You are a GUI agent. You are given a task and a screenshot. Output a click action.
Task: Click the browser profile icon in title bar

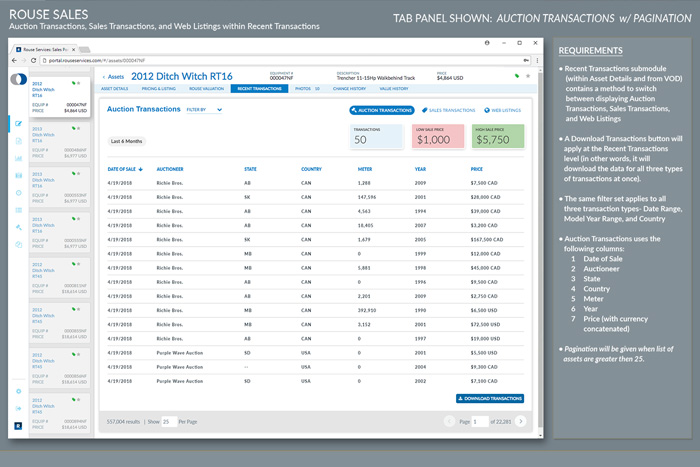coord(487,43)
